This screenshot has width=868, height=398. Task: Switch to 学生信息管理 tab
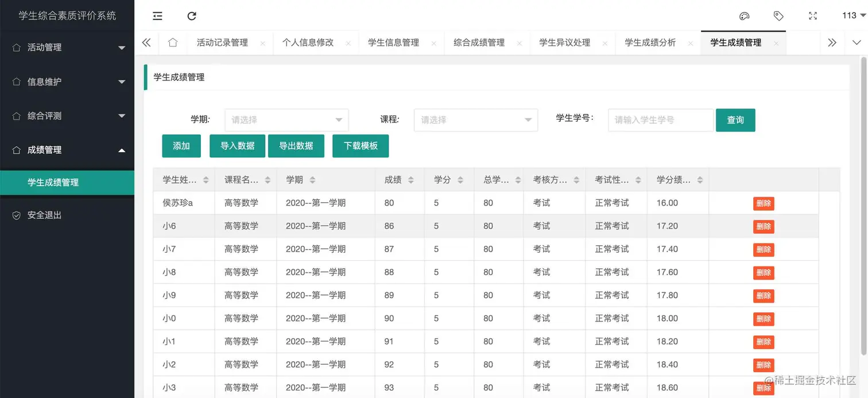393,42
